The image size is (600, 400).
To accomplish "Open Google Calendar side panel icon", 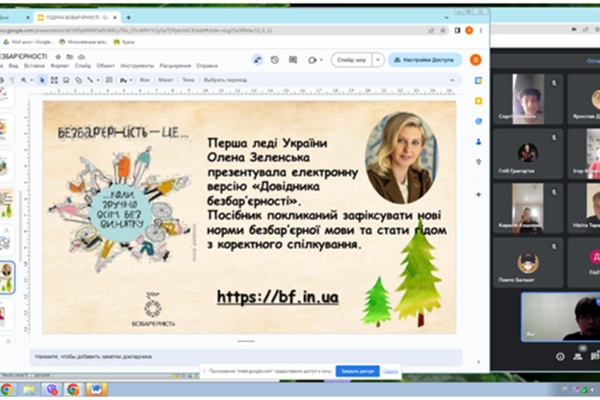I will [478, 81].
